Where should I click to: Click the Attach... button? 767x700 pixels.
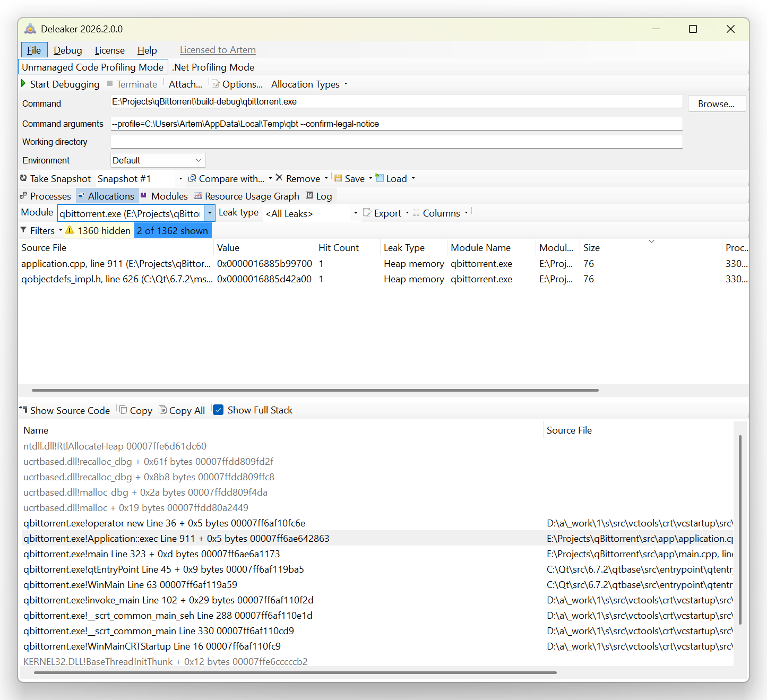pyautogui.click(x=185, y=84)
